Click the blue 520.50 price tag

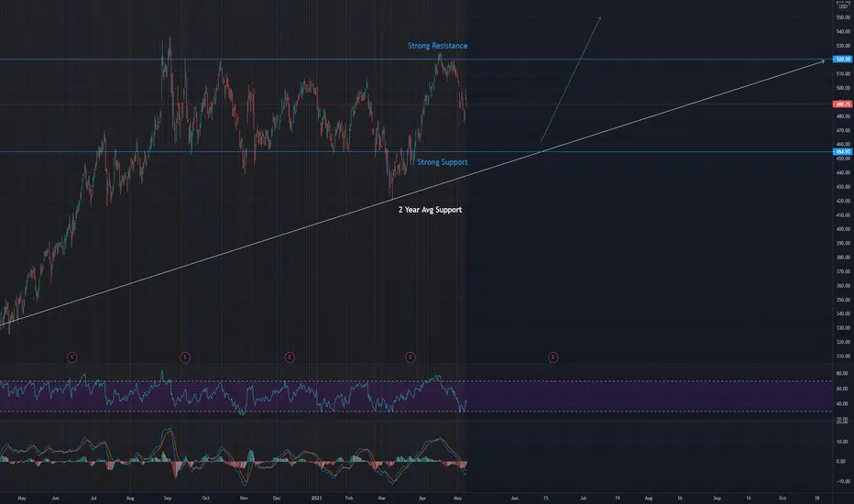point(843,59)
